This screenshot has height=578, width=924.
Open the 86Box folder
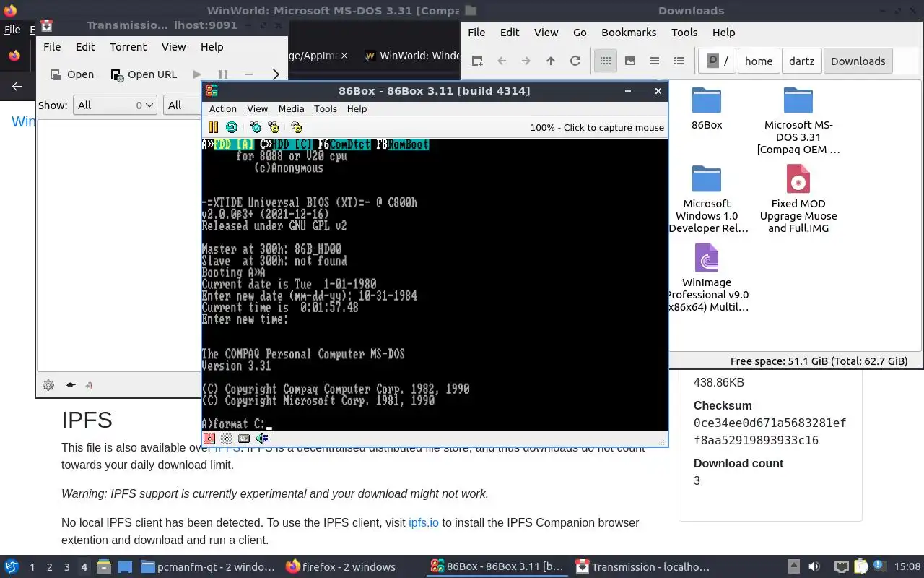[707, 108]
